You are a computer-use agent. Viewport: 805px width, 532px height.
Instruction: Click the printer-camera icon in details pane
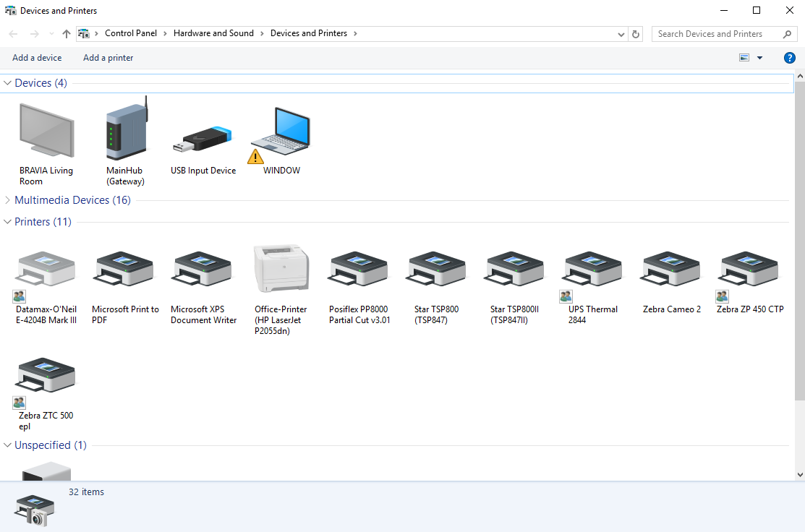pos(35,510)
